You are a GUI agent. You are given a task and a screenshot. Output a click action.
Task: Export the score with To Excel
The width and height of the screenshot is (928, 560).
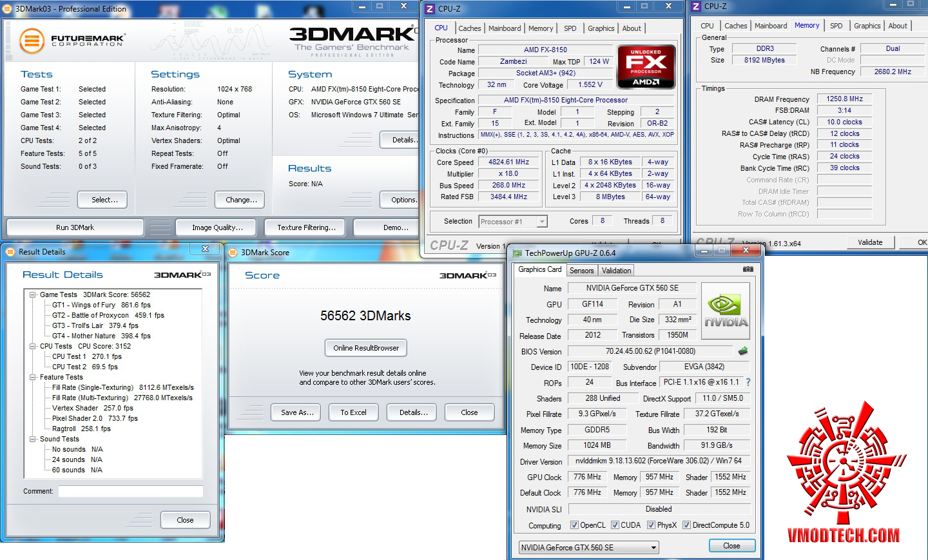[x=353, y=412]
